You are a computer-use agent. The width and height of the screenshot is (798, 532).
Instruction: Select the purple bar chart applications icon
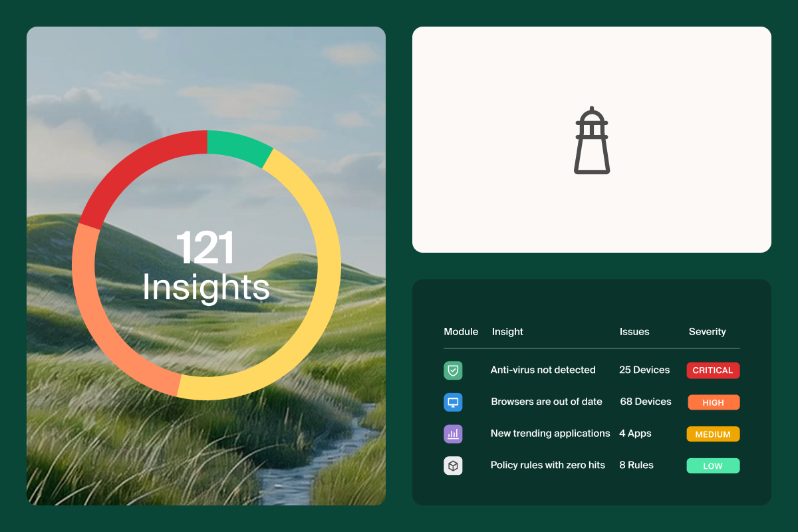(x=453, y=434)
